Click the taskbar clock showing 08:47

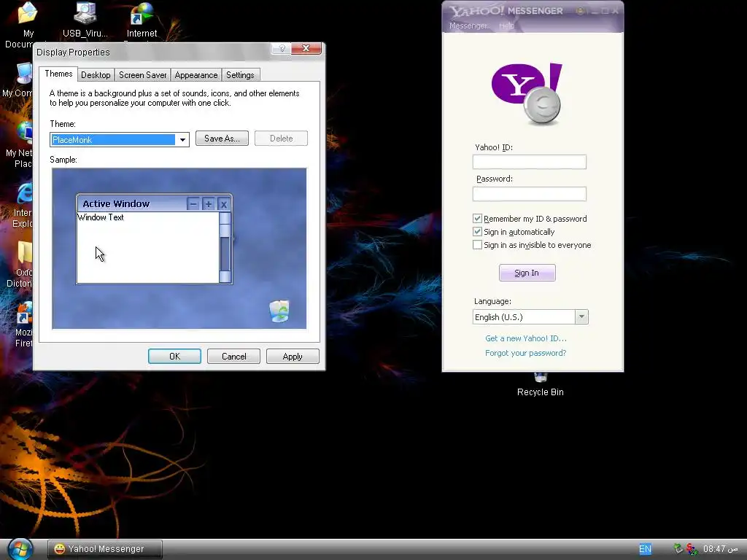point(721,549)
